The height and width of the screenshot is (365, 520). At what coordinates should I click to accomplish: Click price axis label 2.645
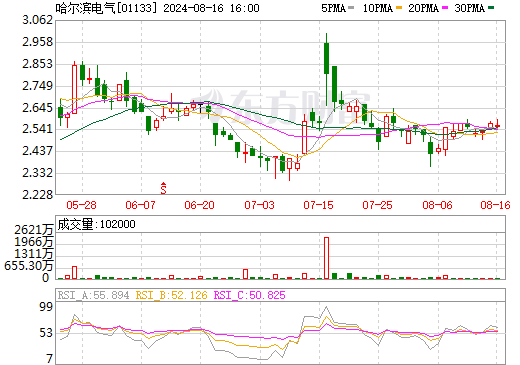pyautogui.click(x=38, y=108)
